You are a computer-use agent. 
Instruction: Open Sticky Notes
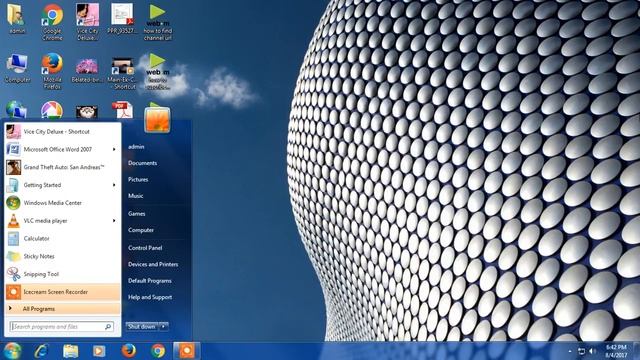[62, 256]
